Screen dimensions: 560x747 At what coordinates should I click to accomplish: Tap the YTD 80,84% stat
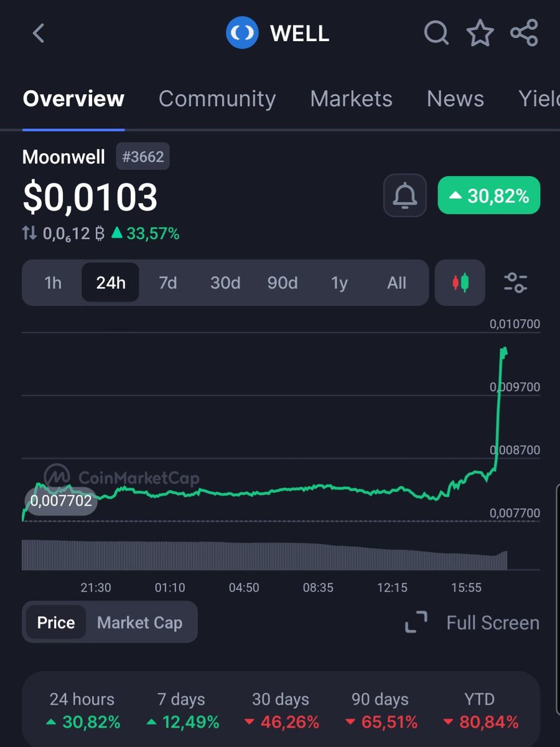tap(480, 711)
